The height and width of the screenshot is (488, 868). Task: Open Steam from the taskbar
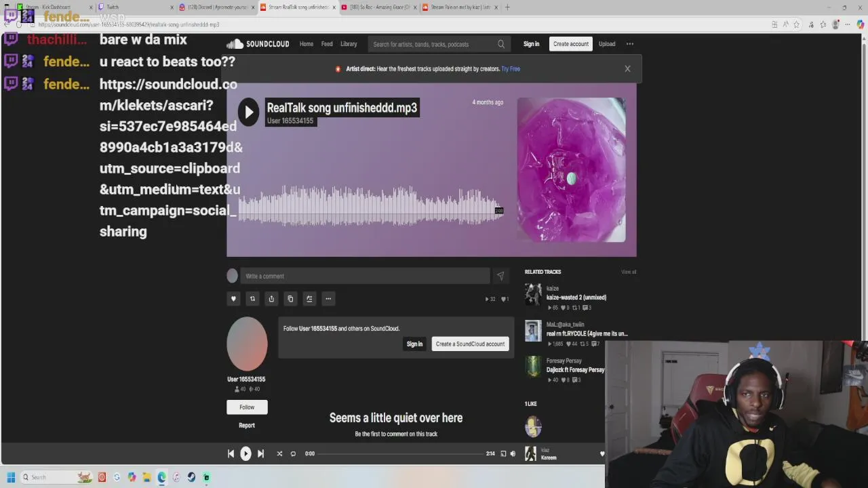point(191,477)
